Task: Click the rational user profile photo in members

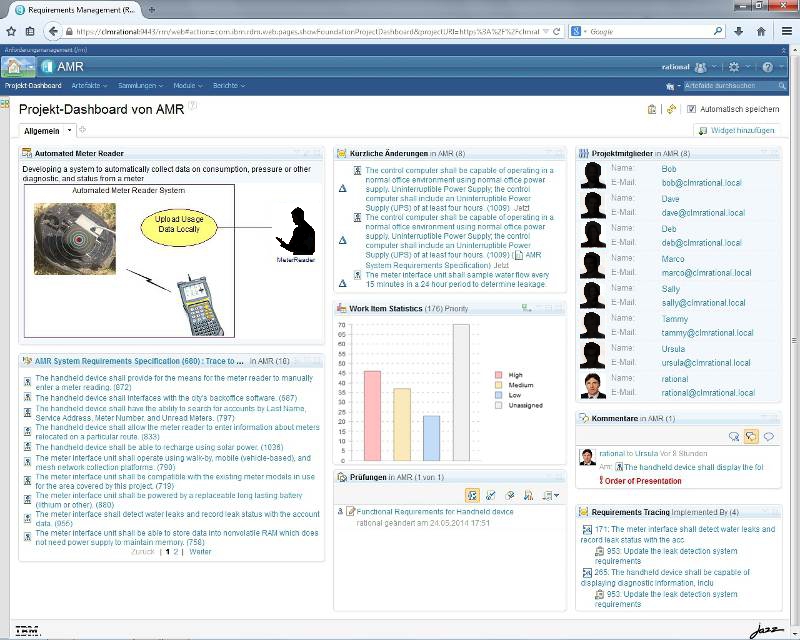Action: point(593,386)
